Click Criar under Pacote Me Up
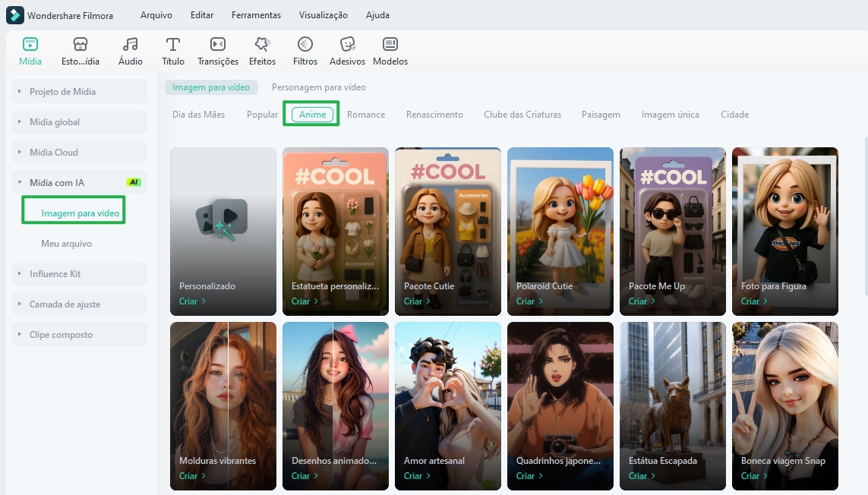 point(642,301)
